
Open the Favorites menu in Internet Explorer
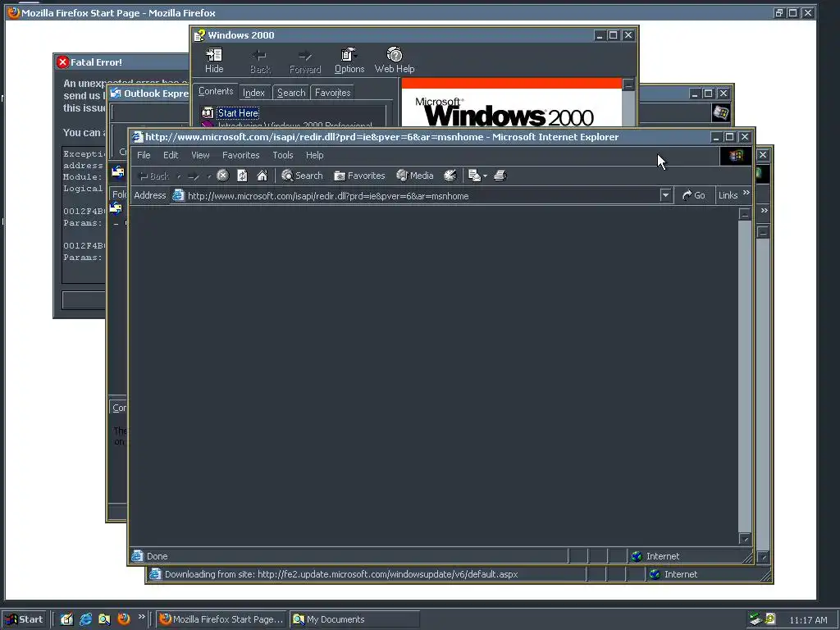[240, 155]
